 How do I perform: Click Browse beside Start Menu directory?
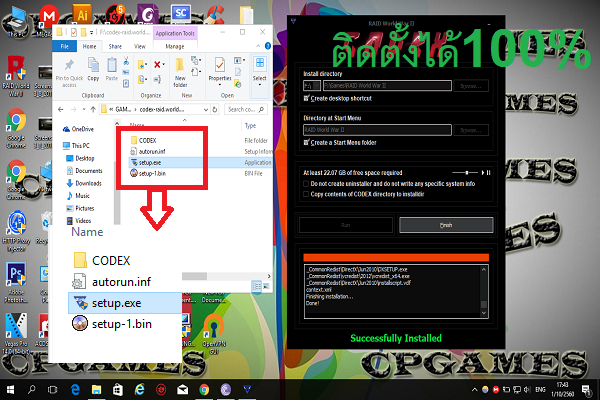coord(471,130)
